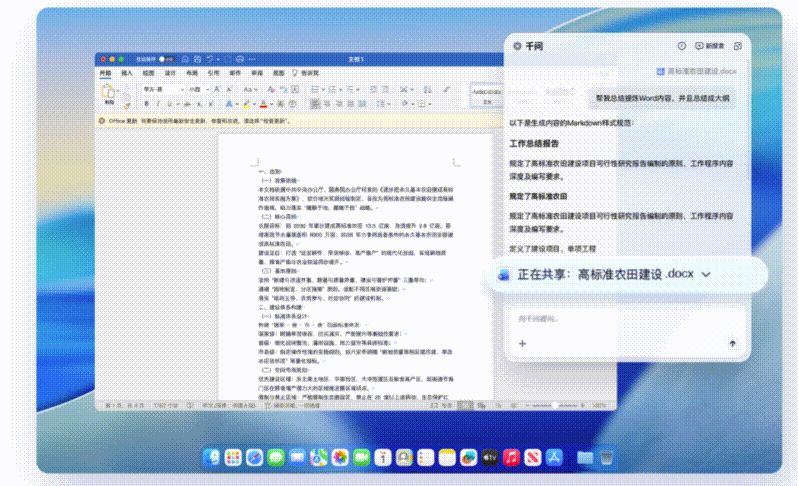Click the Paste clipboard icon
Image resolution: width=798 pixels, height=486 pixels.
coord(109,94)
